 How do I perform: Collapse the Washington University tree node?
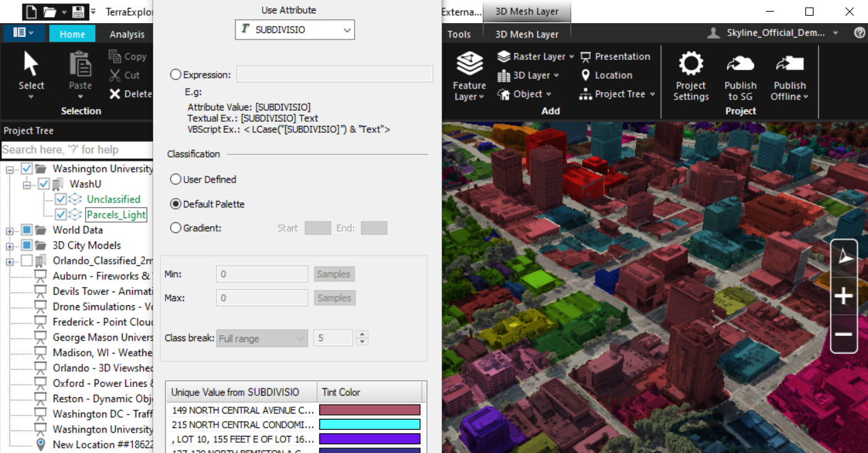click(x=10, y=169)
